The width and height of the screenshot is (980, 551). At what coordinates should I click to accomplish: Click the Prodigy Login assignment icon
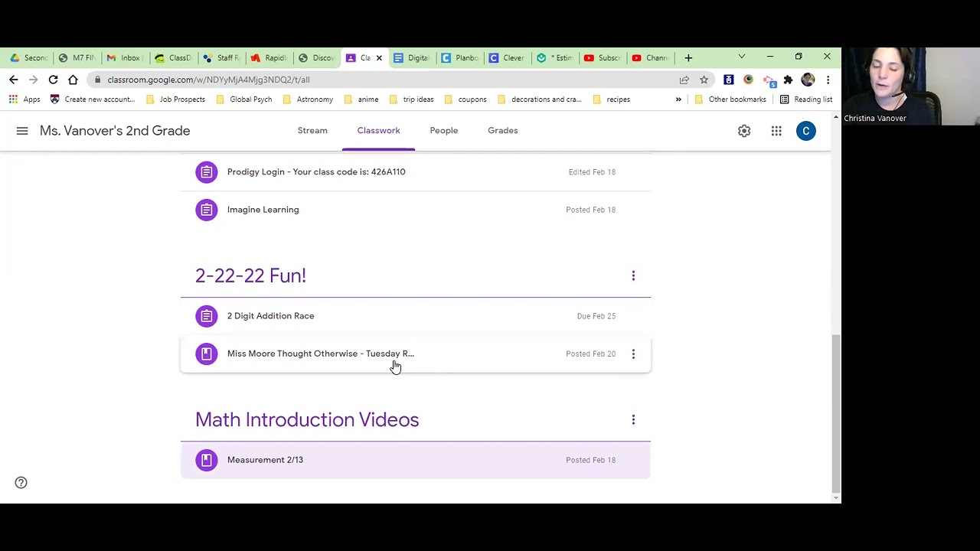pyautogui.click(x=207, y=172)
